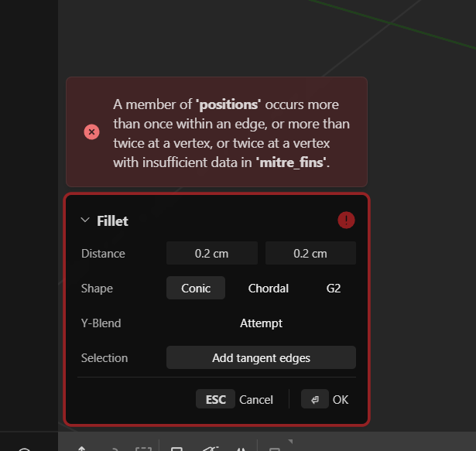Click the Y-Blend label

(x=101, y=323)
